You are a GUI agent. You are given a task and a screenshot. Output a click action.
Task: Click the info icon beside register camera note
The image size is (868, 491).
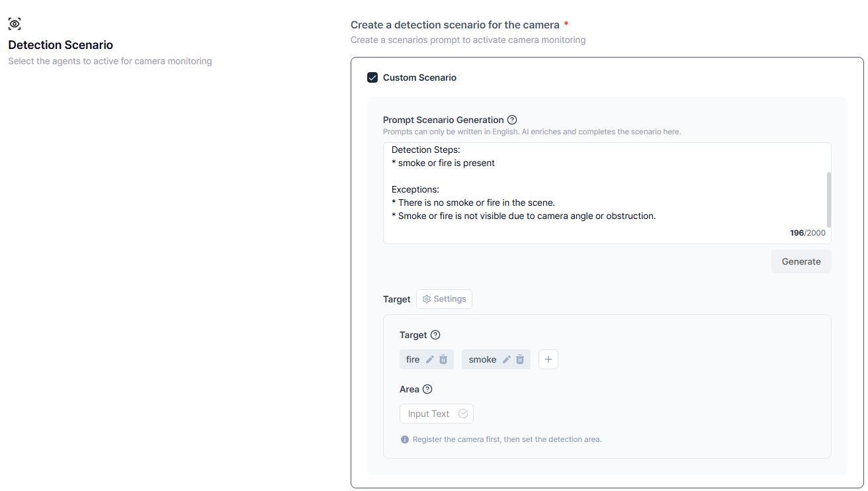point(405,439)
